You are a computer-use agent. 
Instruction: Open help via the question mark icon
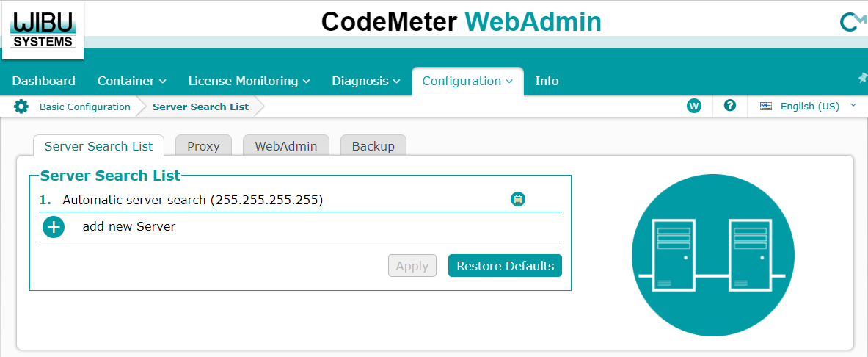click(x=729, y=106)
